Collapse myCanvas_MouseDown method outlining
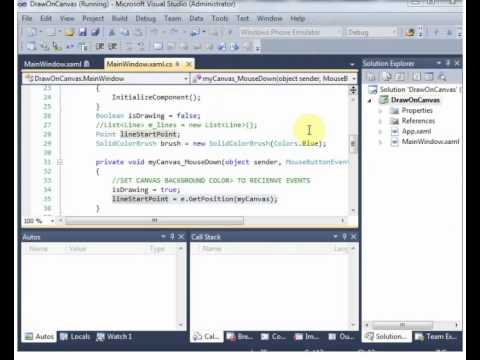Image resolution: width=480 pixels, height=360 pixels. click(60, 162)
